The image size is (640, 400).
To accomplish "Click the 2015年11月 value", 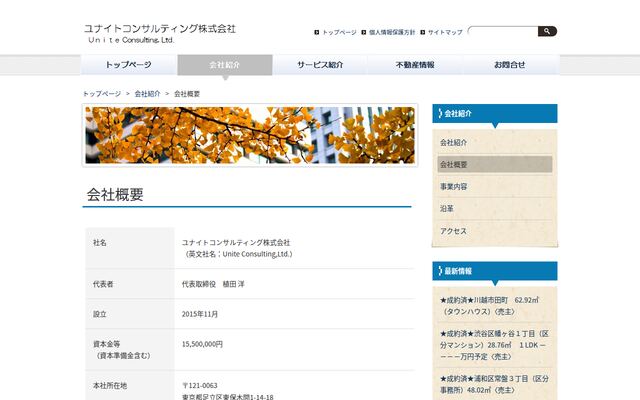I will click(x=200, y=314).
